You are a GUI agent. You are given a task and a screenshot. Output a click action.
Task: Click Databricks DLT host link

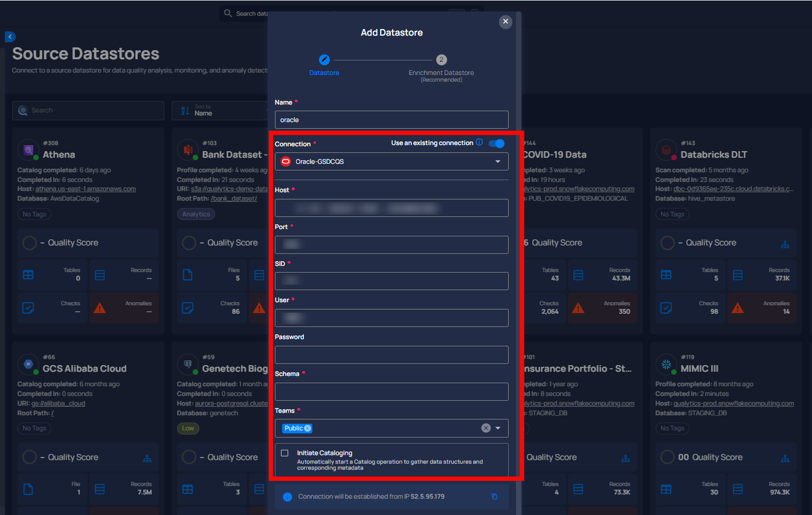coord(733,189)
